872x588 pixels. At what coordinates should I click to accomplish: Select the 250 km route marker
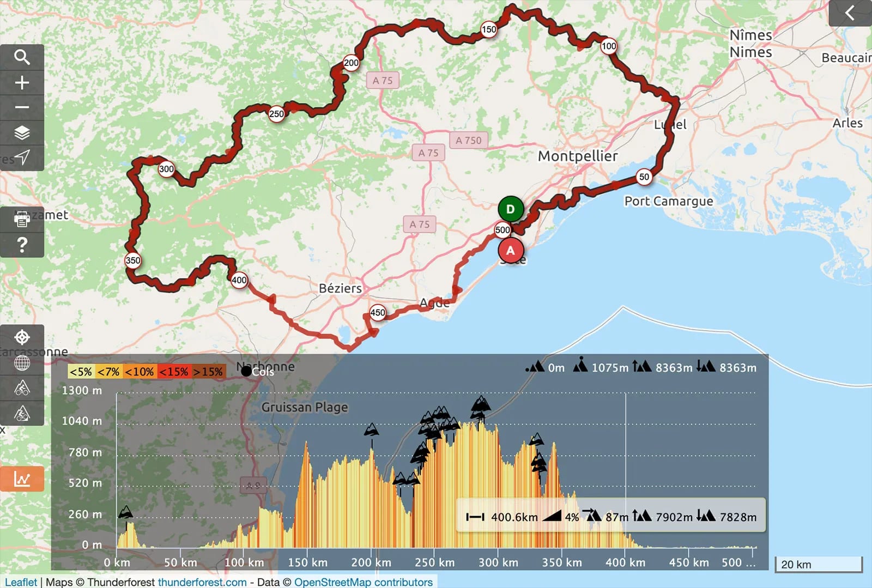(x=276, y=114)
